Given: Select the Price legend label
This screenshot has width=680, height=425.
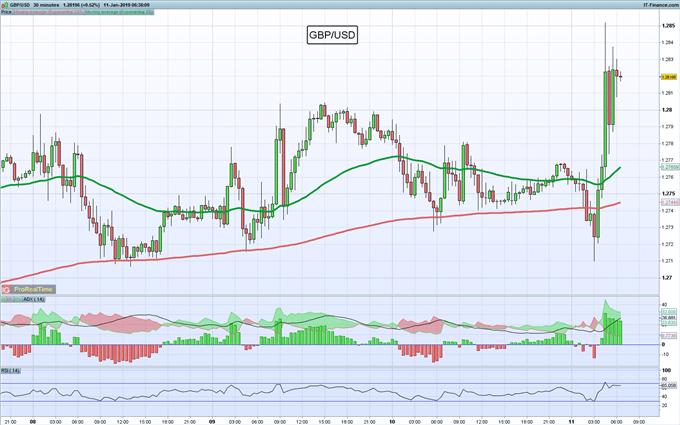Looking at the screenshot, I should [6, 12].
